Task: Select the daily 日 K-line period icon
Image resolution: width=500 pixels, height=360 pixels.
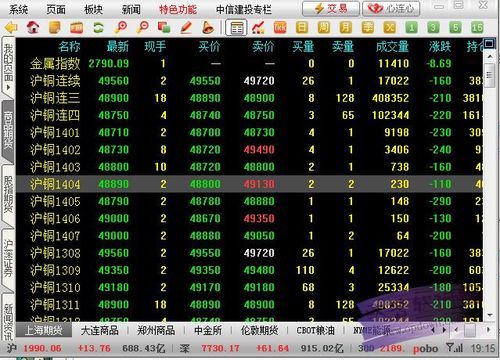Action: [x=302, y=28]
